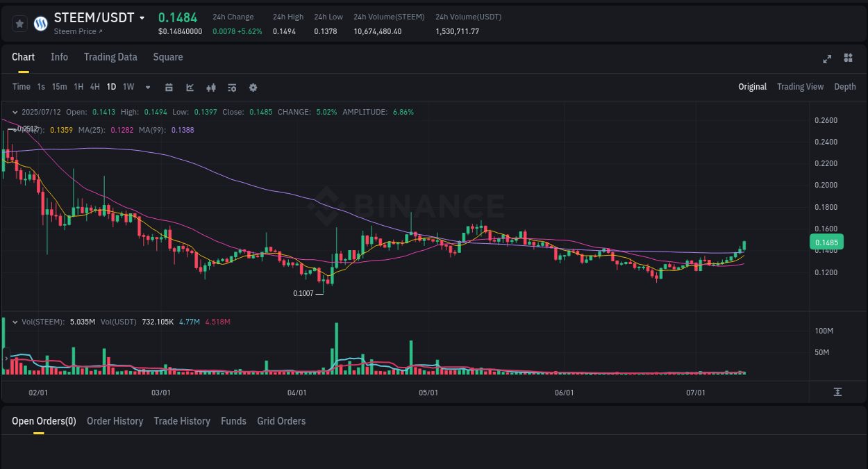Open the panel layout widgets icon
Screen dimensions: 868x469
848,58
